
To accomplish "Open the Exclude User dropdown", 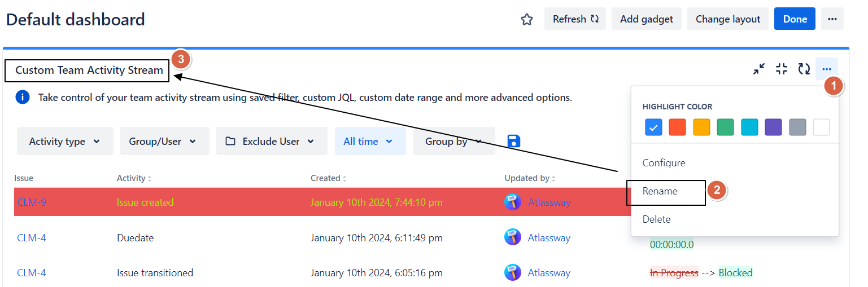I will (272, 142).
